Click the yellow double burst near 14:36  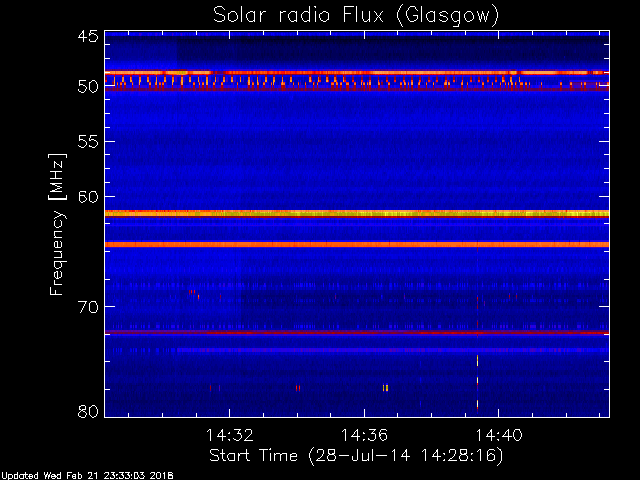pos(385,388)
